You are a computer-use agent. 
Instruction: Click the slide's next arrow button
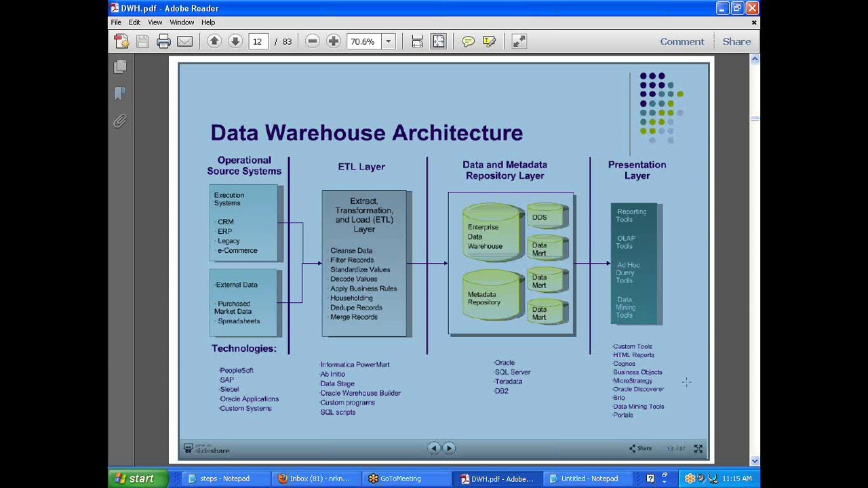[449, 447]
